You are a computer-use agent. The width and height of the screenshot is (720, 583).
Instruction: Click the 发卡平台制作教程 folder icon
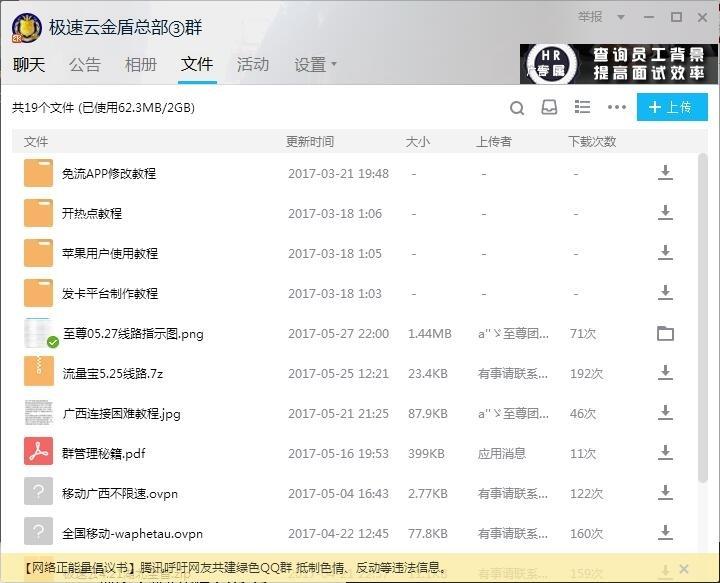click(39, 293)
